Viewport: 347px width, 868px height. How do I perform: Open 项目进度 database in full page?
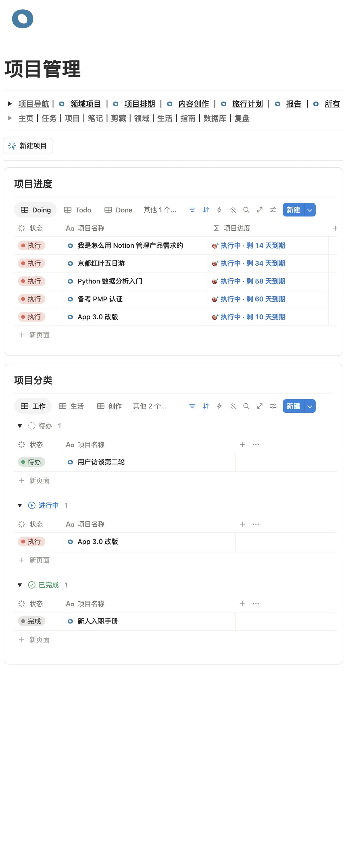tap(260, 210)
